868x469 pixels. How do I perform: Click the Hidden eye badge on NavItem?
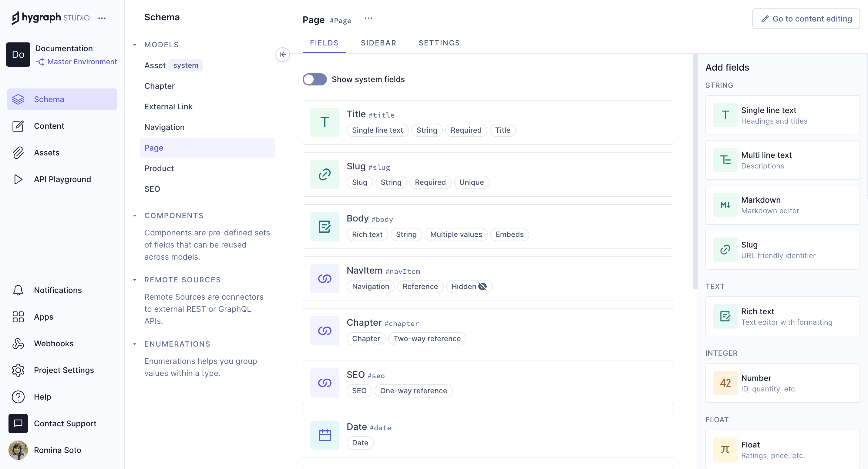pyautogui.click(x=469, y=287)
